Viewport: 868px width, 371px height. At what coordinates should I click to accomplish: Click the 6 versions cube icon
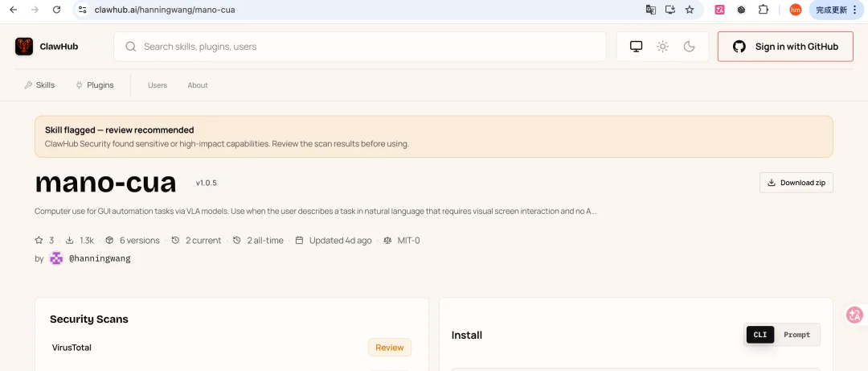click(109, 240)
